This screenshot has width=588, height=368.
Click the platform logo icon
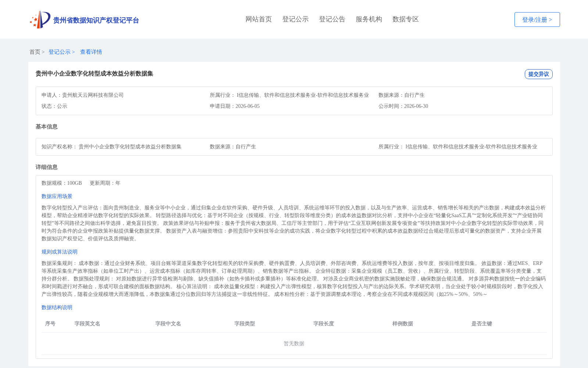(x=40, y=20)
